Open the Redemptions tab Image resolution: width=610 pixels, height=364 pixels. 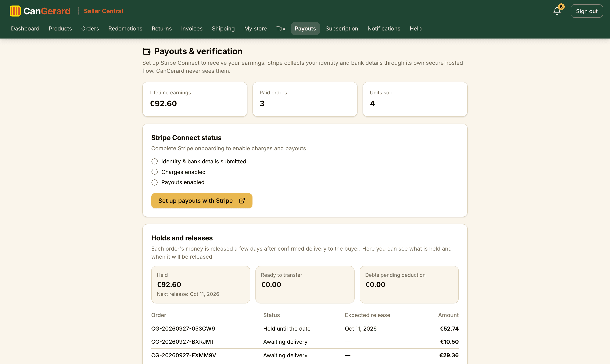pyautogui.click(x=125, y=28)
